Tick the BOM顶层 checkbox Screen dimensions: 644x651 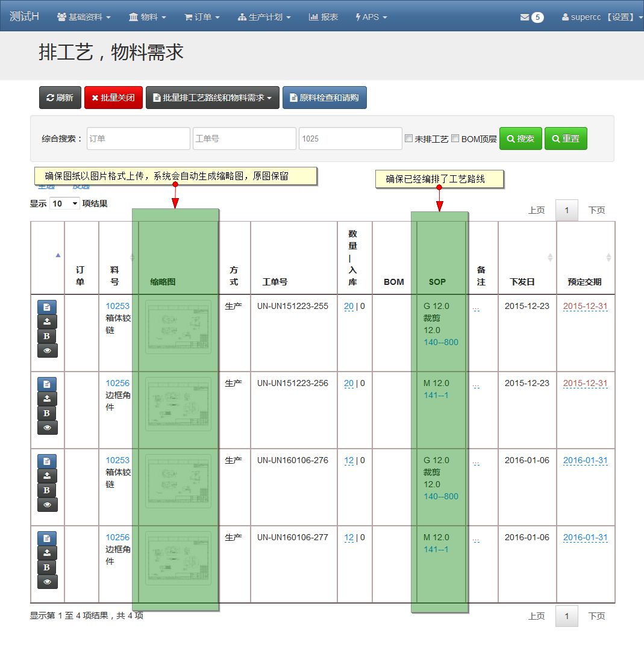tap(455, 139)
